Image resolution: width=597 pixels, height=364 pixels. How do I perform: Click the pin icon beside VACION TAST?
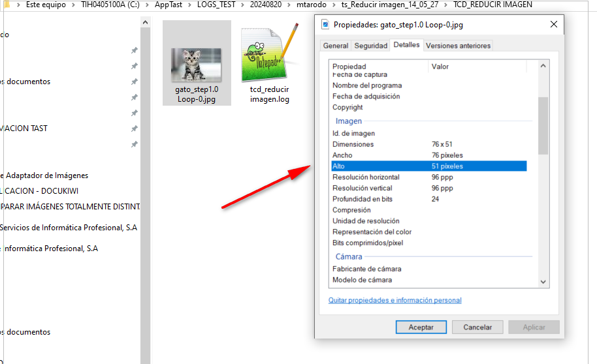coord(134,129)
